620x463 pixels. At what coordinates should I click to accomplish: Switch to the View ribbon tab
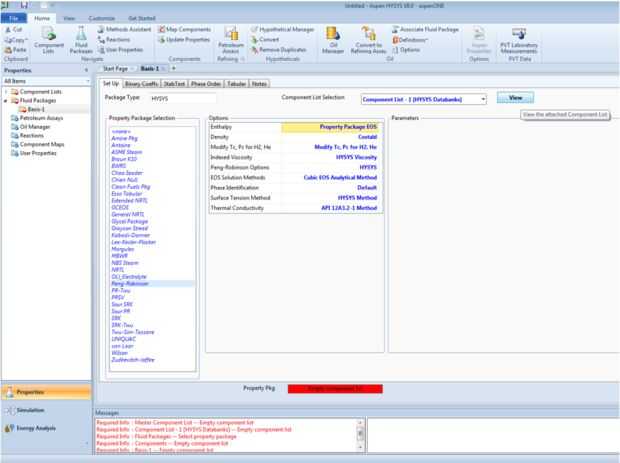pos(69,18)
